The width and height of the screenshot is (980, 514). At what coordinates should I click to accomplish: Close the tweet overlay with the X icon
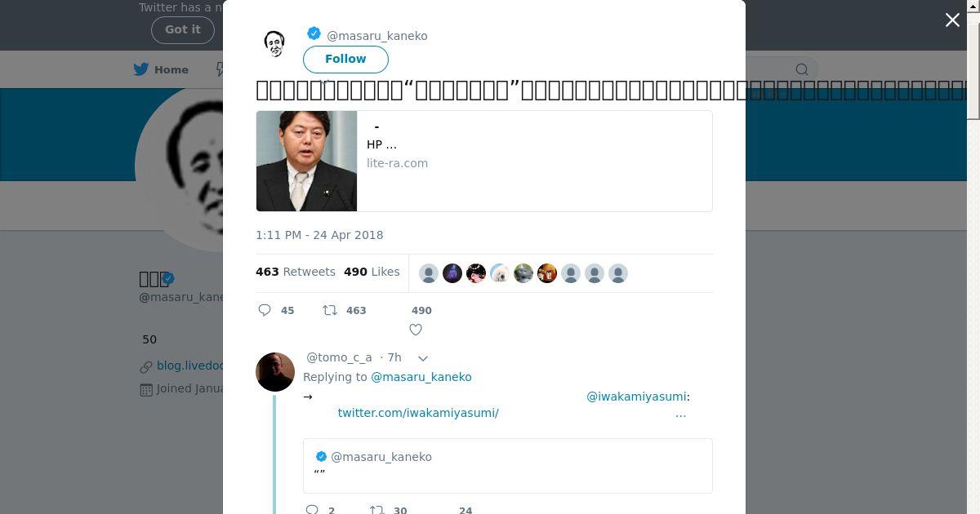tap(952, 20)
